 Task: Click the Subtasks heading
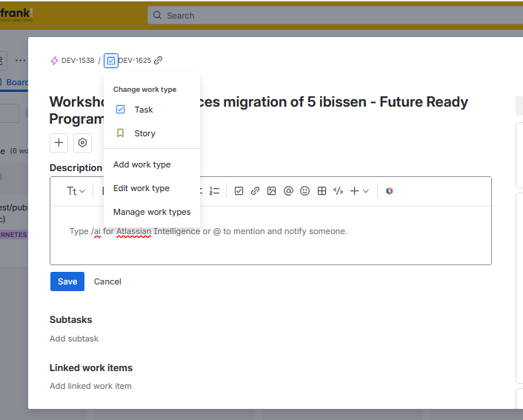[70, 319]
